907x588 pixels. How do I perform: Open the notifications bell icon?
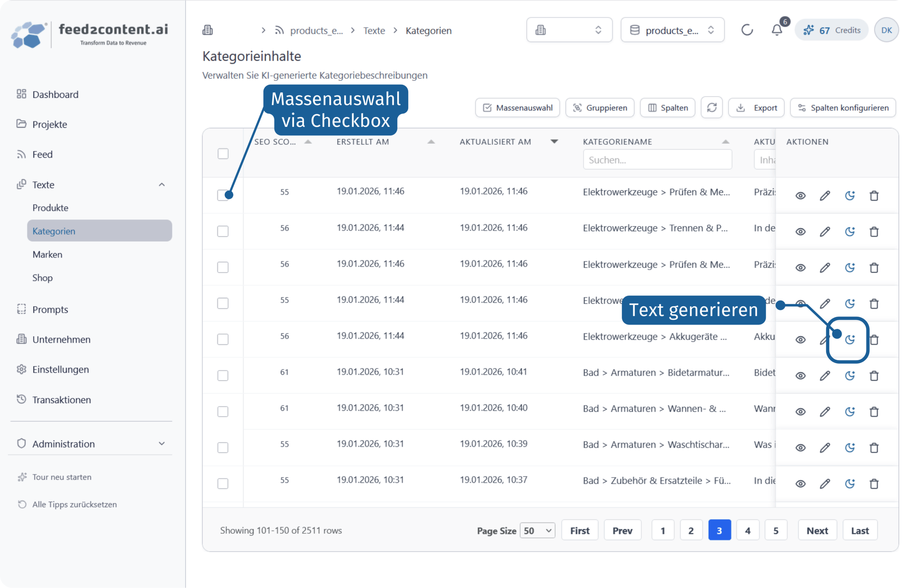[776, 30]
